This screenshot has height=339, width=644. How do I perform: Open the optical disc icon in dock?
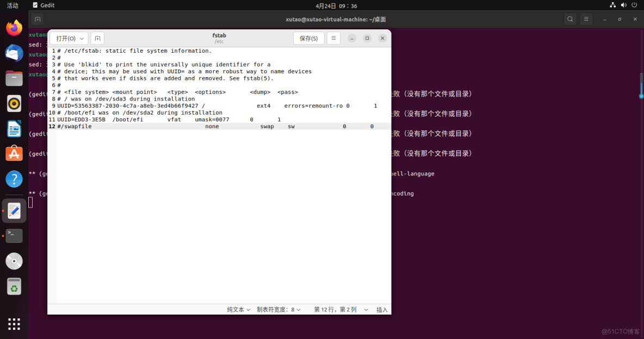(14, 261)
